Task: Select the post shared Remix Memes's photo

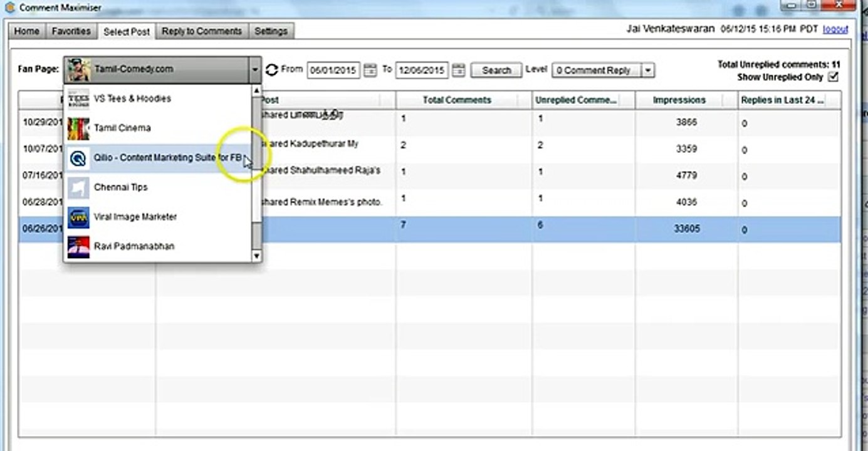Action: [x=322, y=202]
